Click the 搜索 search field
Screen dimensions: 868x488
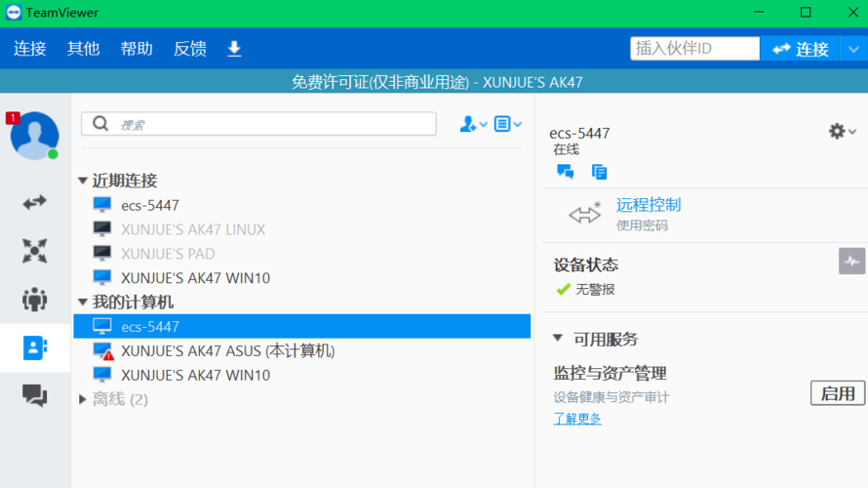[258, 124]
